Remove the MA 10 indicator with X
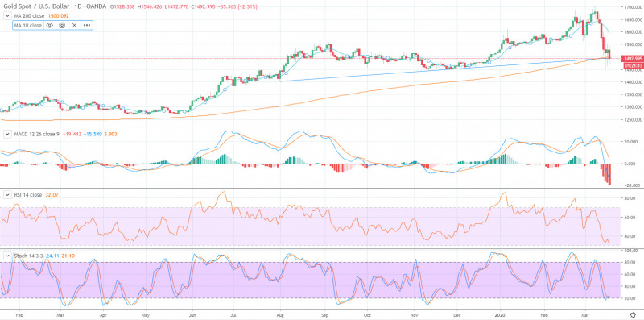Viewport: 644px width, 320px height. coord(74,25)
